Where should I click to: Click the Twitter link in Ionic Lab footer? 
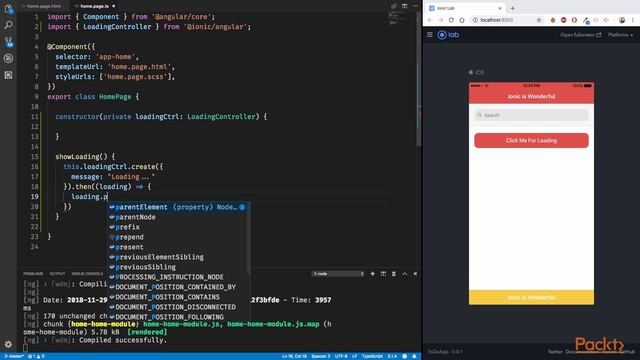pos(555,351)
